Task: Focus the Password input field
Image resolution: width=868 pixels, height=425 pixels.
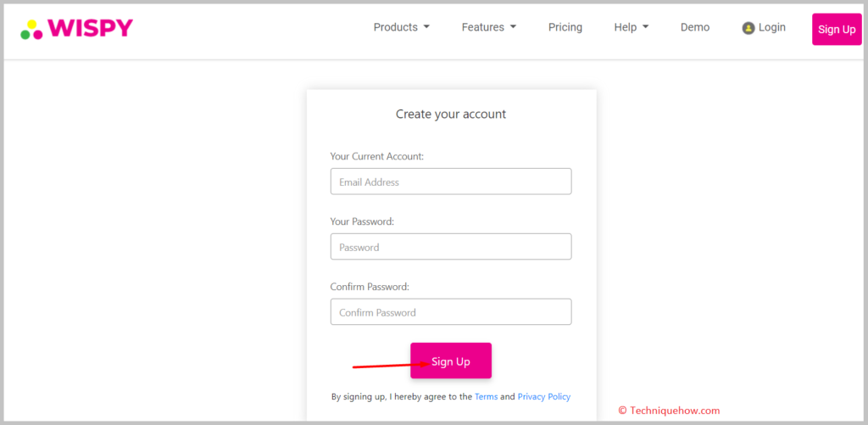Action: point(451,247)
